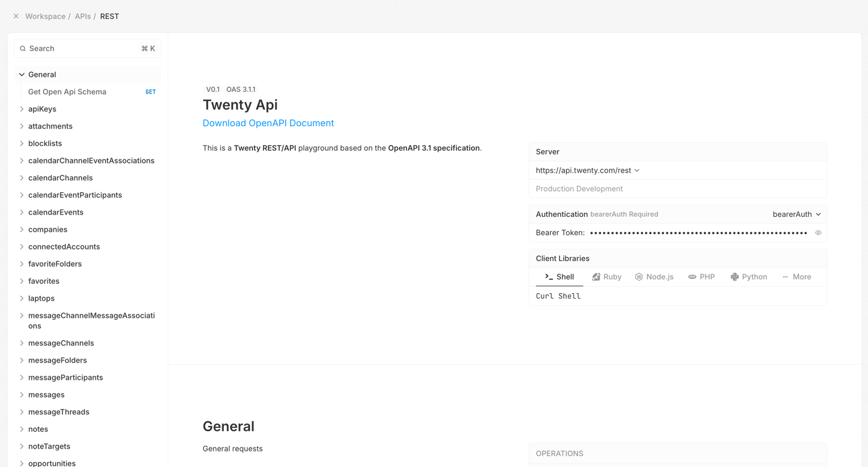Open the server URL dropdown

(x=587, y=170)
